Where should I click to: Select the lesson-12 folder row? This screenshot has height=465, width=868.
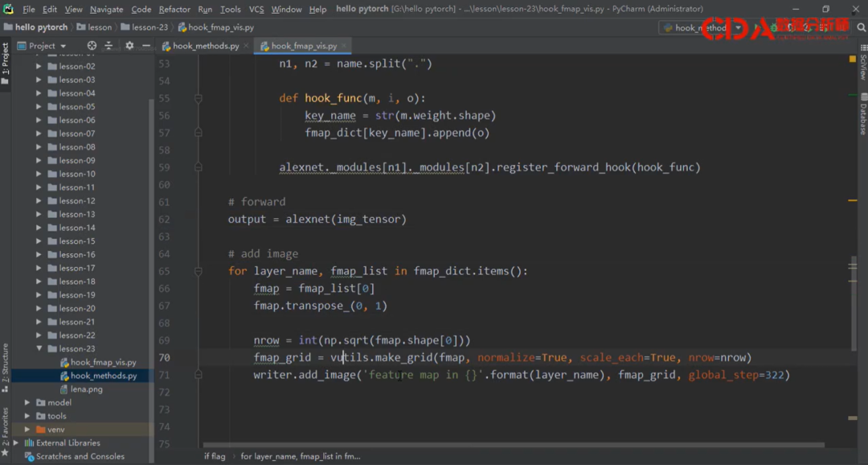click(82, 200)
